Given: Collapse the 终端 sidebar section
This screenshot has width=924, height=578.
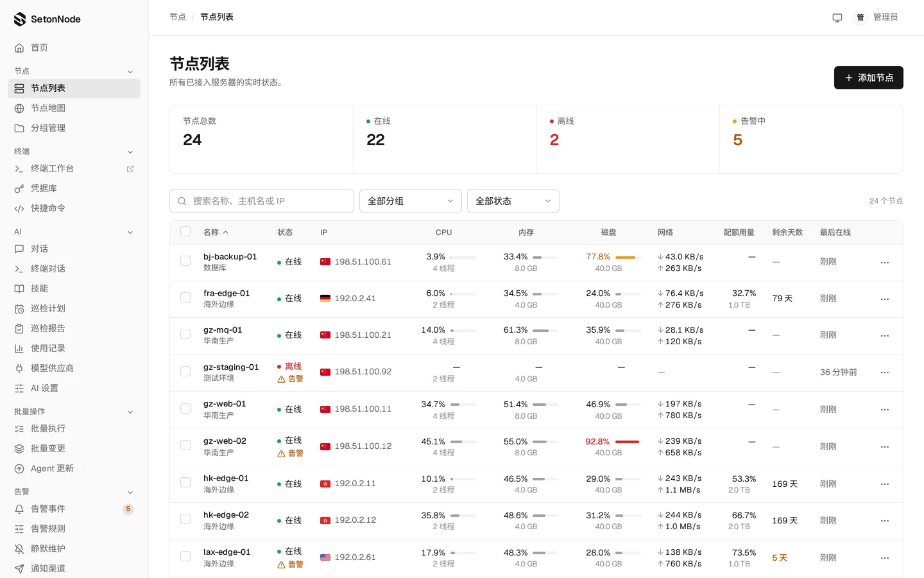Looking at the screenshot, I should tap(130, 152).
